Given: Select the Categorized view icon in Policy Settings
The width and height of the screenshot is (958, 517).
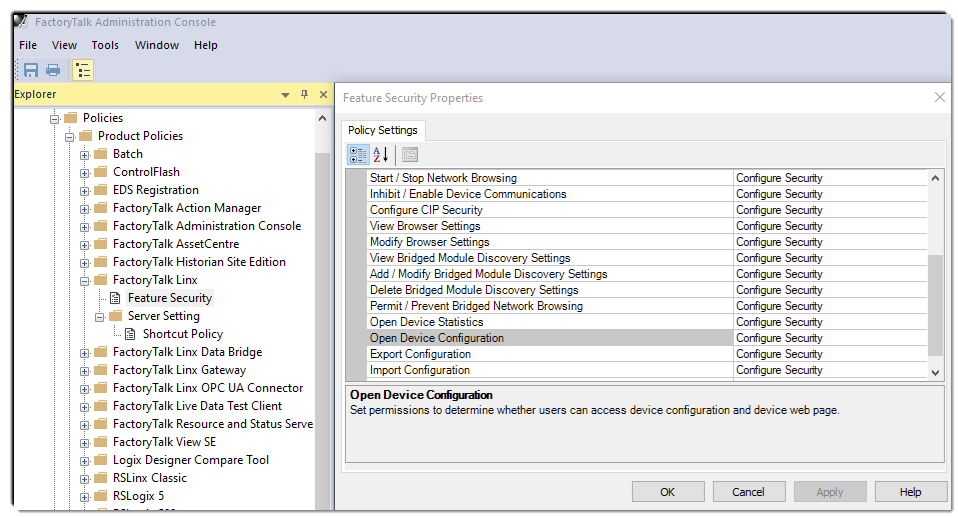Looking at the screenshot, I should coord(358,155).
